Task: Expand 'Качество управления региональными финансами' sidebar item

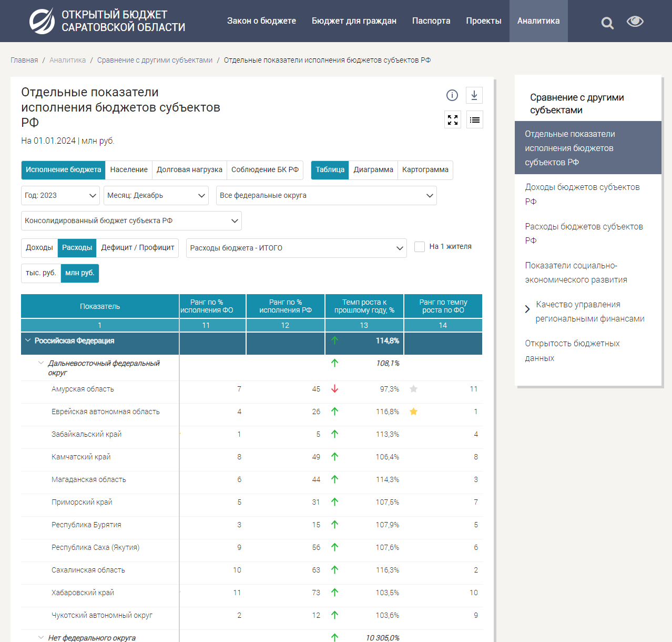Action: tap(527, 309)
